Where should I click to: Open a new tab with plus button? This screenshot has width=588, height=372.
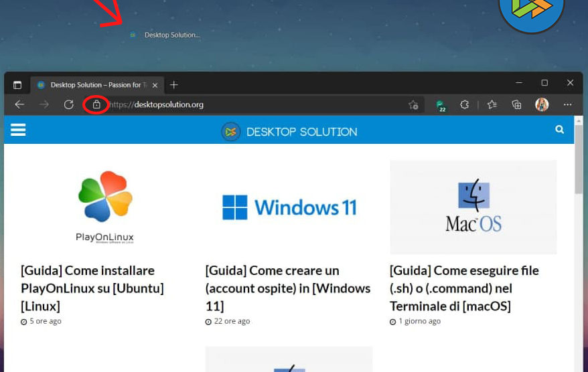(173, 85)
